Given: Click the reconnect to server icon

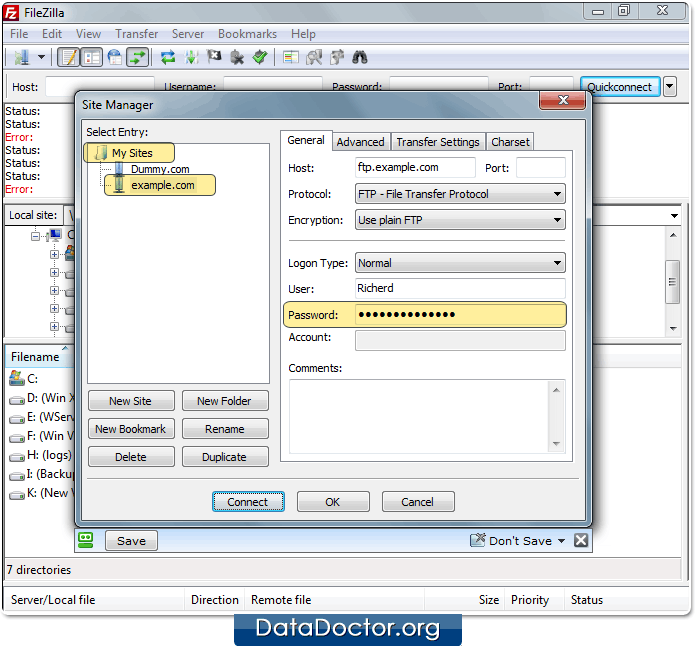Looking at the screenshot, I should pyautogui.click(x=260, y=57).
